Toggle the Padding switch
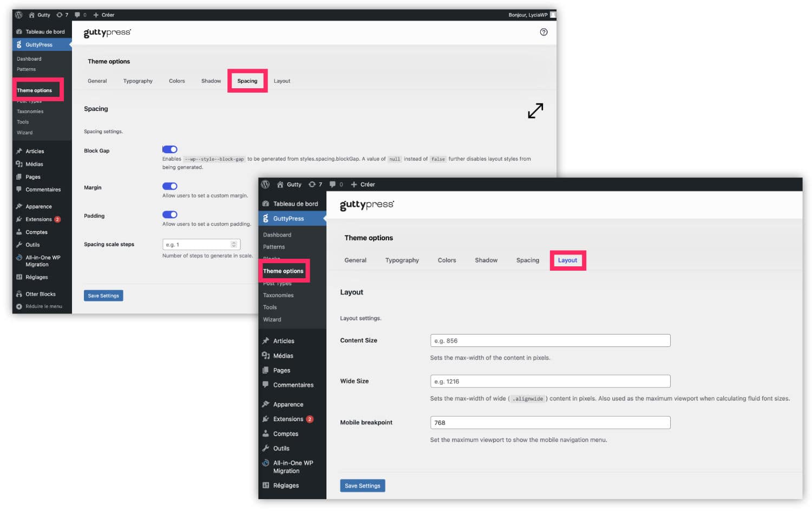The width and height of the screenshot is (812, 511). point(170,215)
